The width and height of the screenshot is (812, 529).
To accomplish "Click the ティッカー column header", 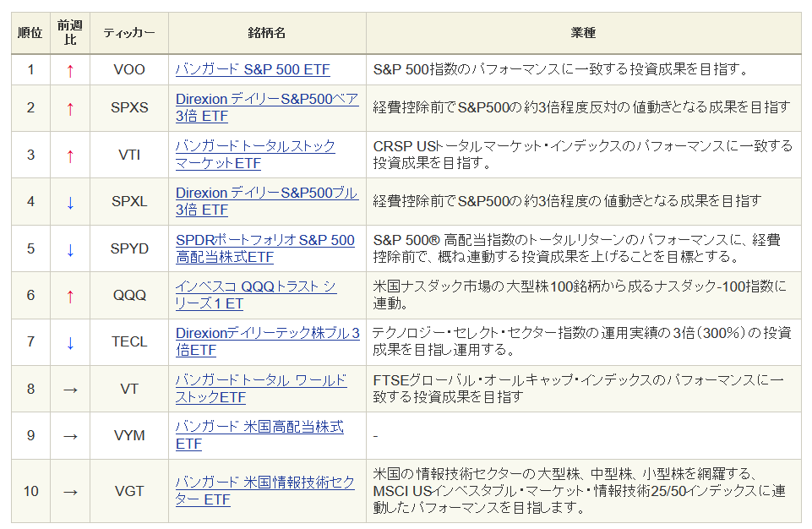I will pyautogui.click(x=129, y=33).
